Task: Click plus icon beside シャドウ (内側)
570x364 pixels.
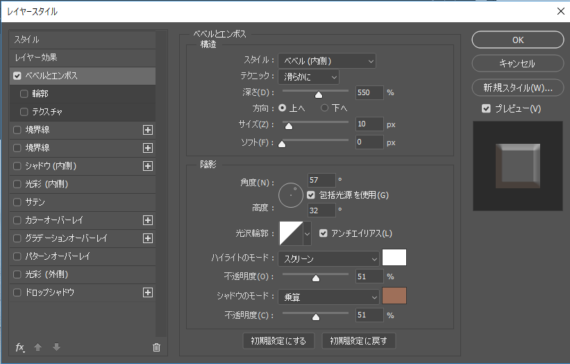Action: coord(148,166)
